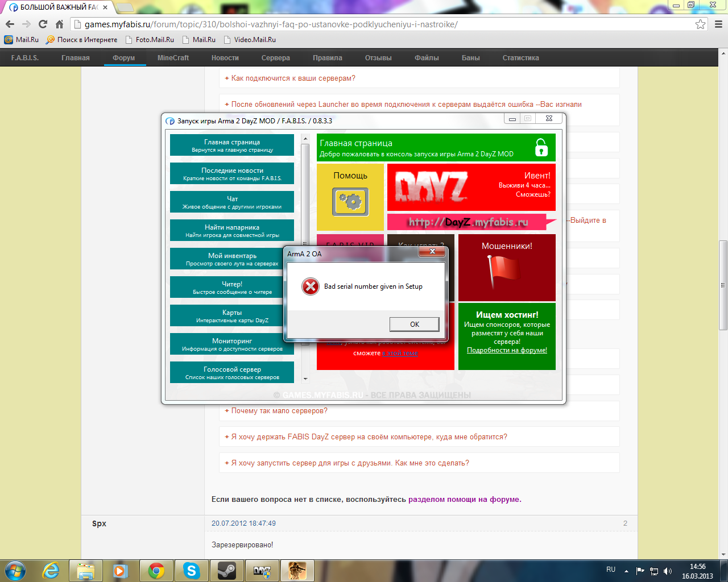The image size is (728, 582).
Task: Select Главная страница in launcher sidebar
Action: 232,145
